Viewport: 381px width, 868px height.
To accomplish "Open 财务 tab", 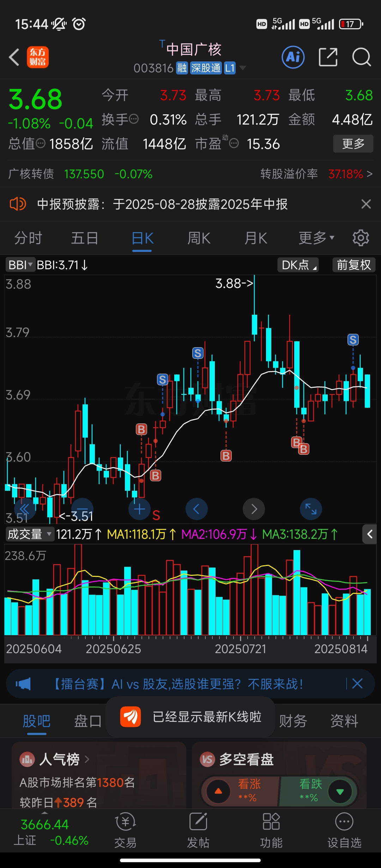I will [293, 721].
